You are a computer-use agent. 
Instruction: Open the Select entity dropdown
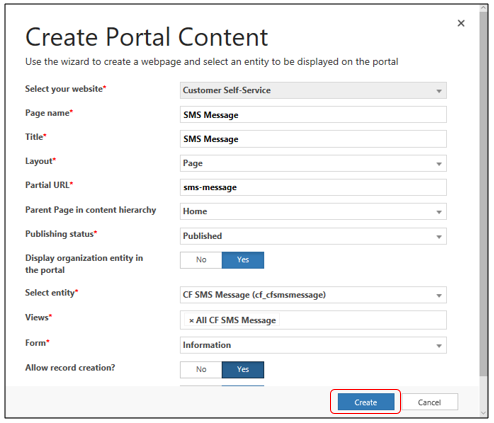[313, 295]
